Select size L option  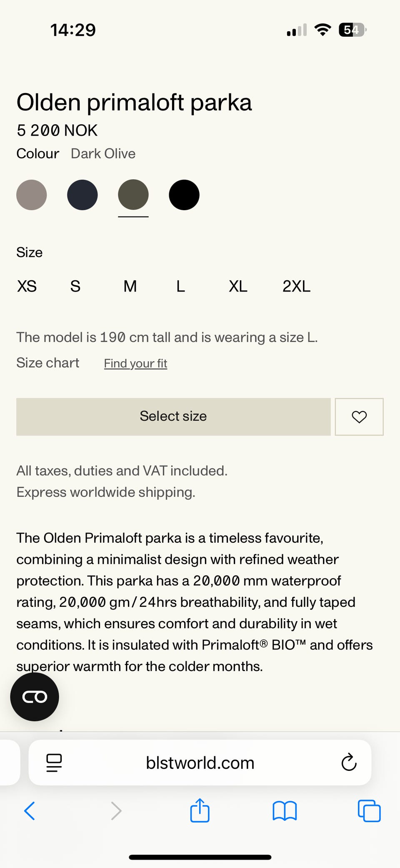tap(180, 286)
